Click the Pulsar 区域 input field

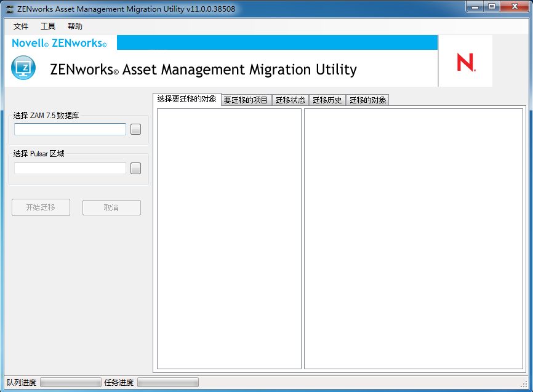point(70,168)
